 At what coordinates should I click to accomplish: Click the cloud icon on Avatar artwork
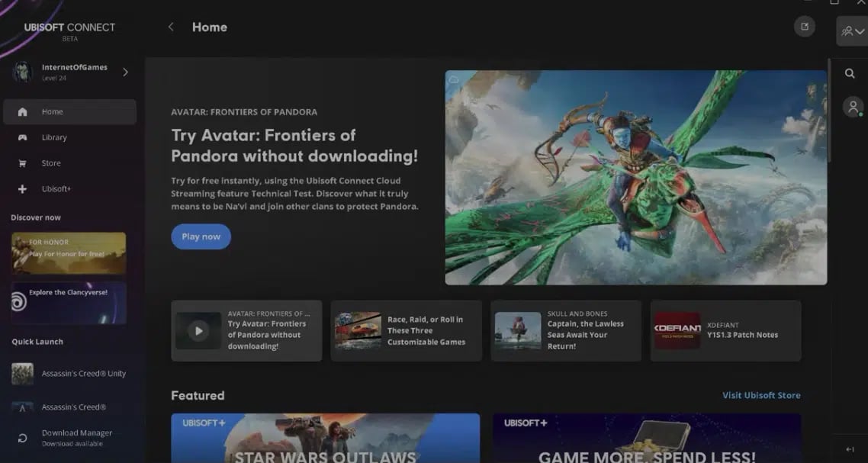[x=454, y=79]
